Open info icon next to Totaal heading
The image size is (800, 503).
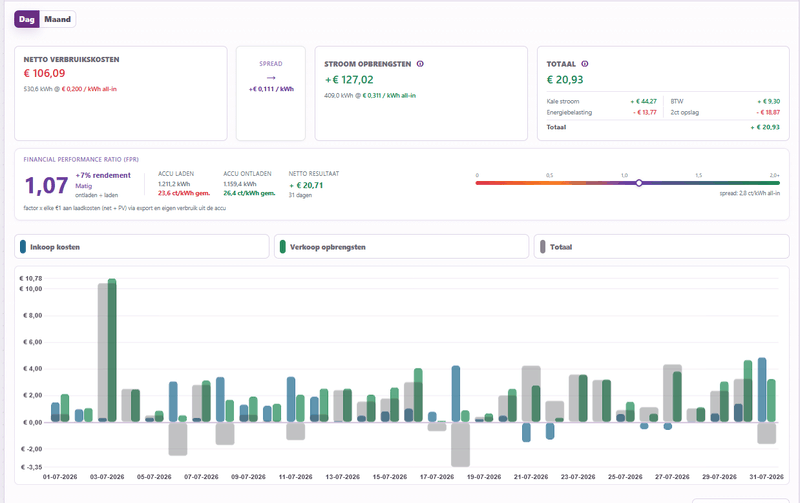coord(585,64)
